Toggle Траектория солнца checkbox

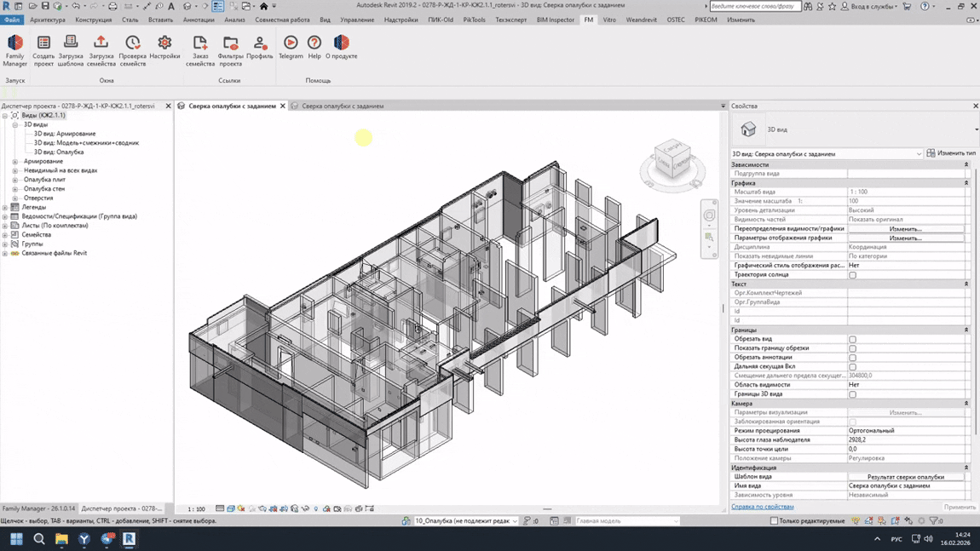click(852, 275)
